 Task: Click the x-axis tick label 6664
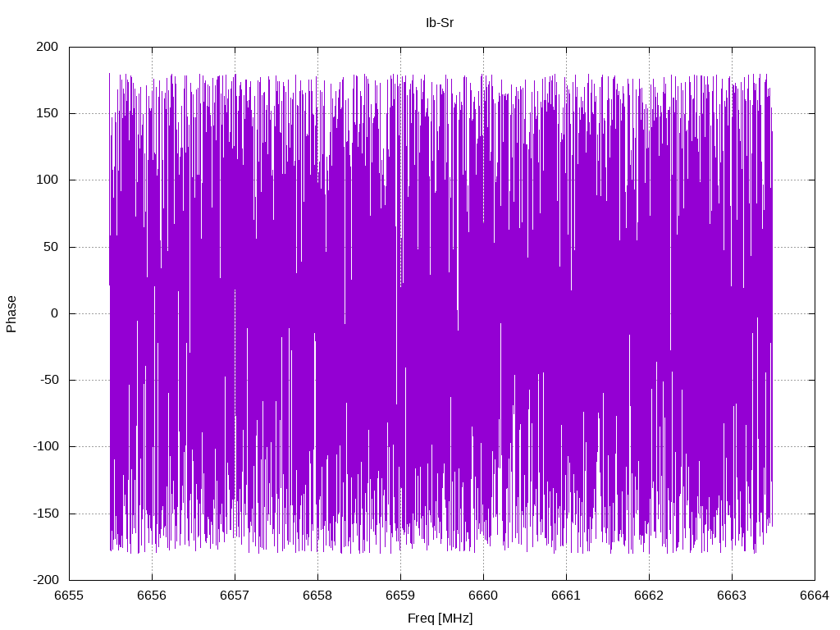pyautogui.click(x=815, y=596)
